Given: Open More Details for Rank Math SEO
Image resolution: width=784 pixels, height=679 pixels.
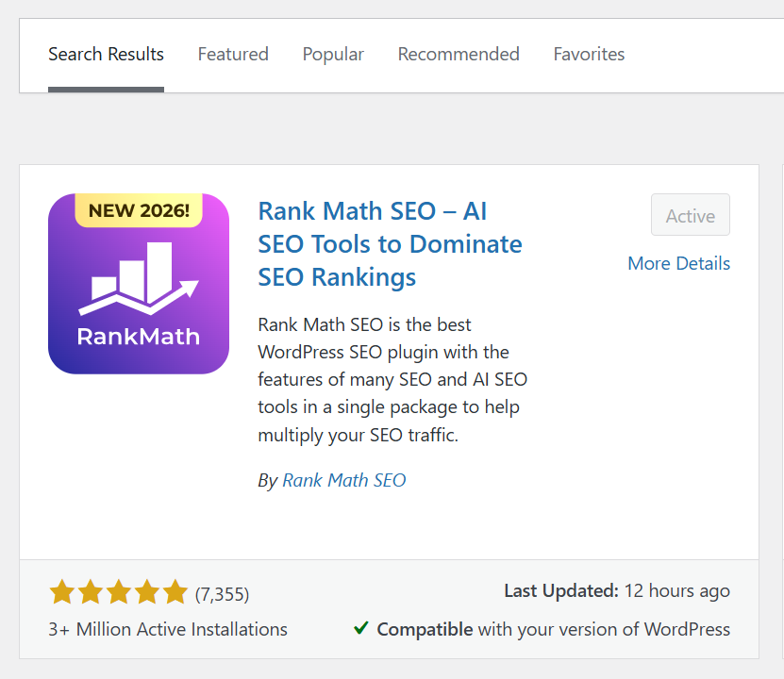Looking at the screenshot, I should click(x=678, y=263).
